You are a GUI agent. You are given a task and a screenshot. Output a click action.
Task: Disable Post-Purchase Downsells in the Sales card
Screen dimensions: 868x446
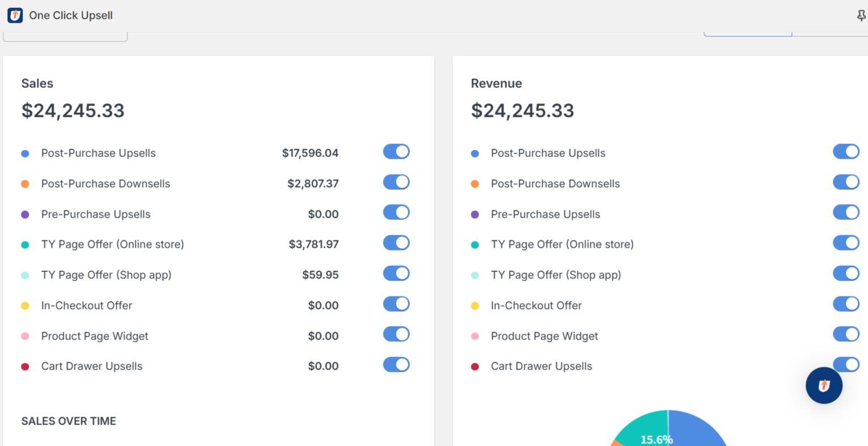click(396, 182)
